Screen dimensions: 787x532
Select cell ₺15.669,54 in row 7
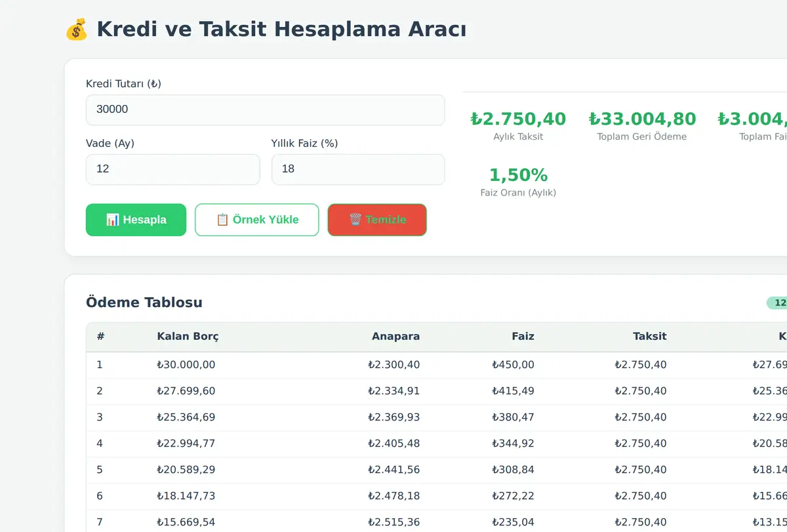point(186,522)
